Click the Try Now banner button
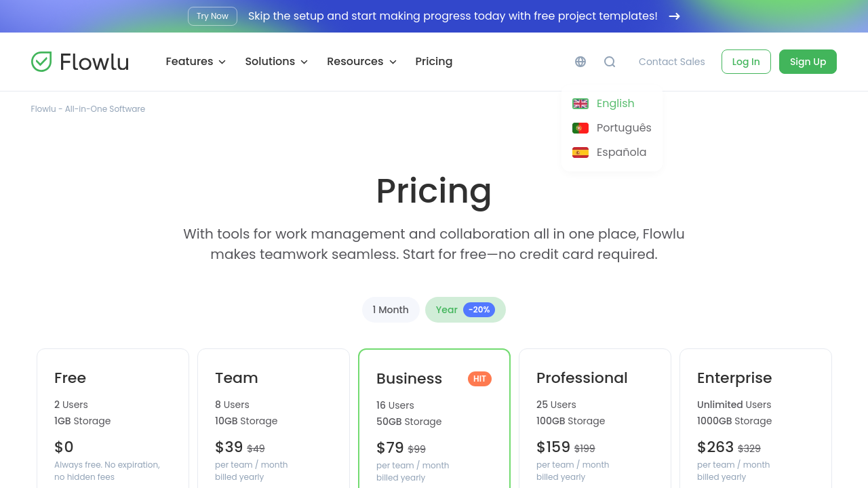The image size is (868, 488). click(212, 16)
